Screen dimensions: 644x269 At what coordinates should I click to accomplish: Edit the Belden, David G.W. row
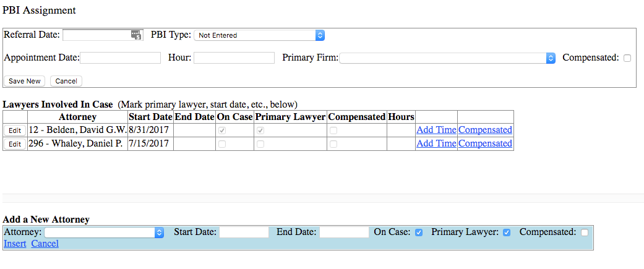pyautogui.click(x=15, y=130)
